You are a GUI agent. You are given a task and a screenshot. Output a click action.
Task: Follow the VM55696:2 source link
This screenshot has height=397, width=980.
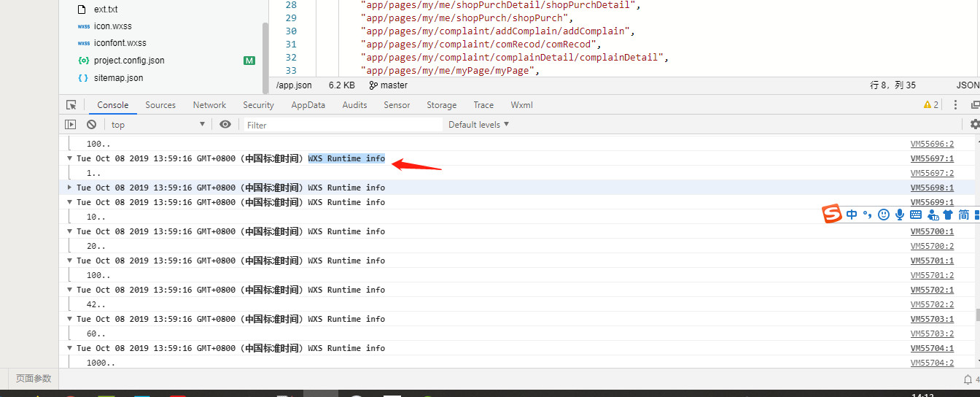pos(932,144)
